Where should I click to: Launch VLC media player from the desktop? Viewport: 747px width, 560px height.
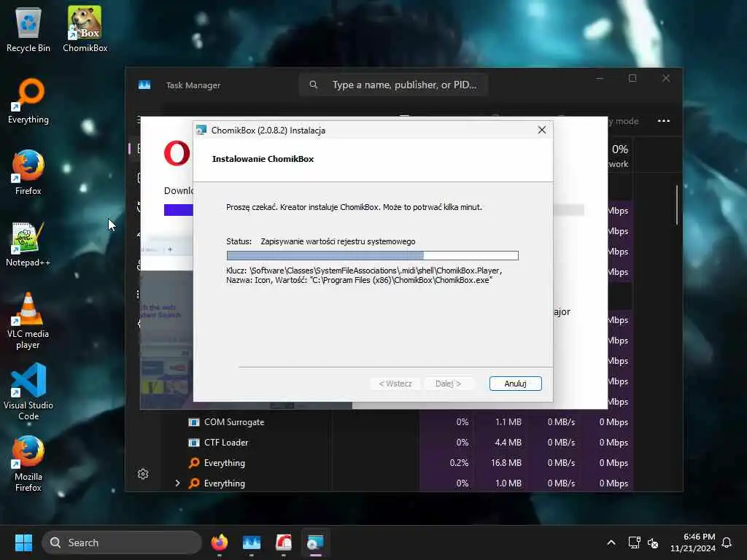point(28,321)
